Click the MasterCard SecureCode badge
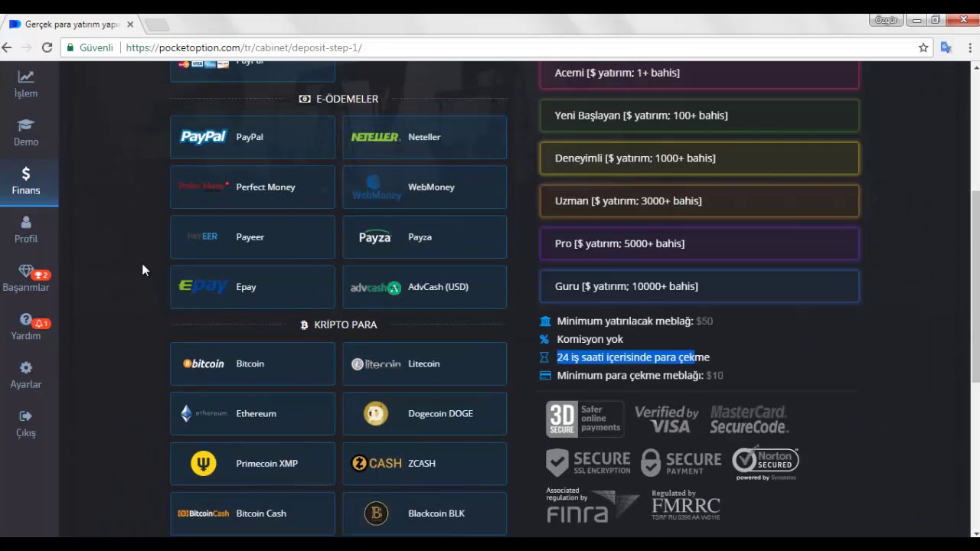Image resolution: width=980 pixels, height=551 pixels. click(x=749, y=419)
